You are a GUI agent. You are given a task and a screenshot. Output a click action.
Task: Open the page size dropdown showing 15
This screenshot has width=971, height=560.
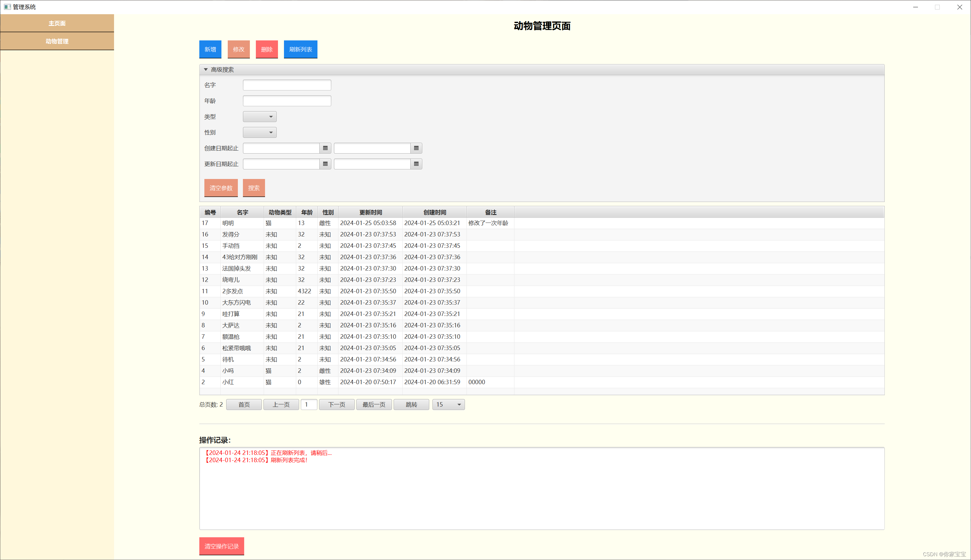click(448, 405)
